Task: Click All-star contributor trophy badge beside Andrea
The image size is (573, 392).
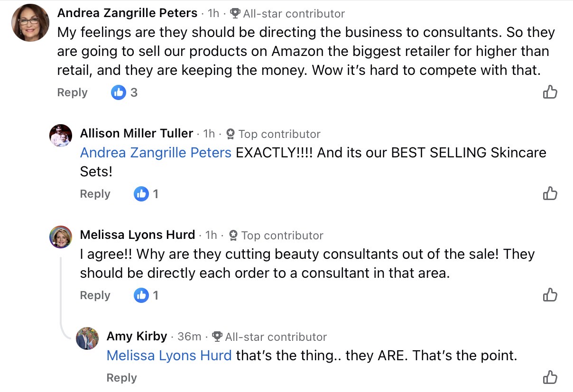Action: click(x=235, y=14)
